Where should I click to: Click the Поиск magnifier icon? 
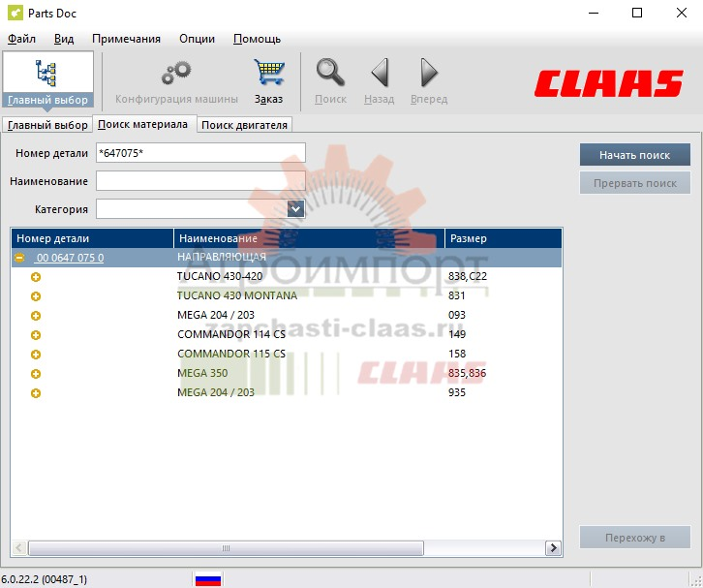point(330,73)
